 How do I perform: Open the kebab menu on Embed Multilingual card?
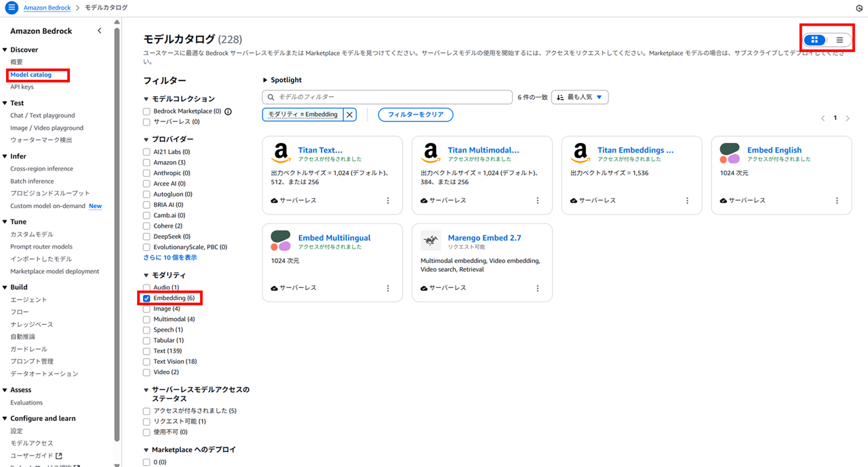[388, 288]
